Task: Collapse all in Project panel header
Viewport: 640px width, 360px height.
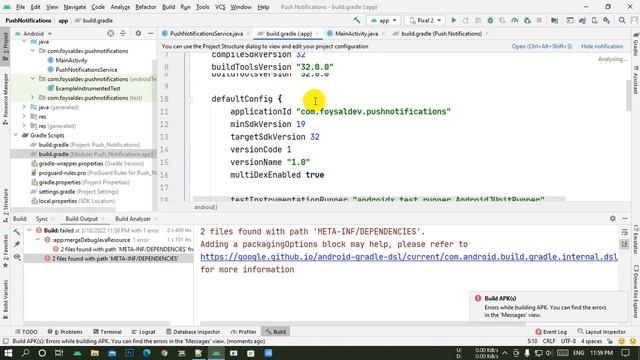Action: pyautogui.click(x=123, y=33)
